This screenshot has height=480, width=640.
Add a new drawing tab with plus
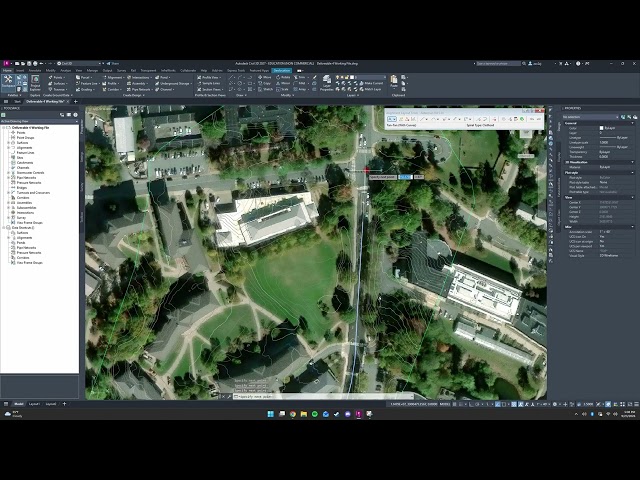tap(76, 101)
